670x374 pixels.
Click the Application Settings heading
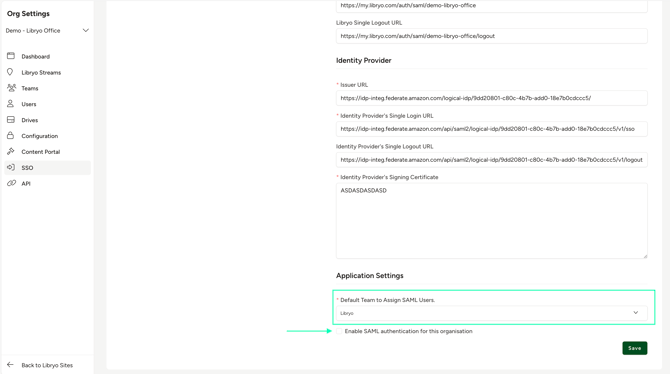click(370, 276)
